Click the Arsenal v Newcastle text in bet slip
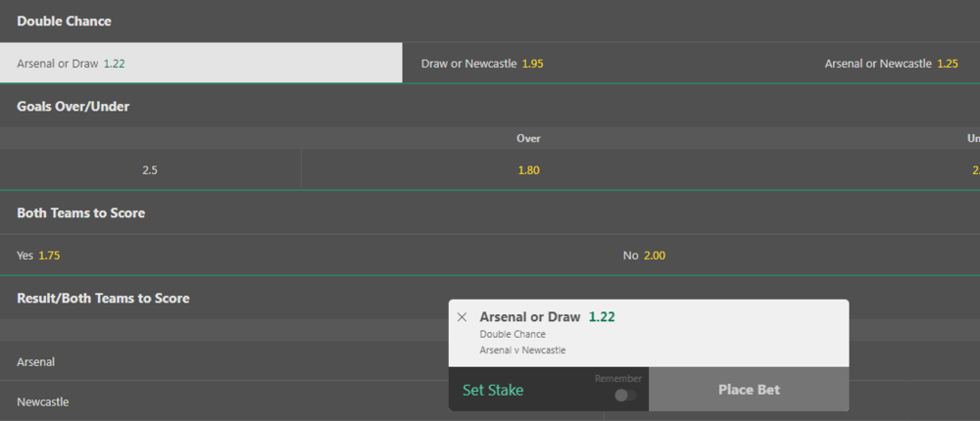This screenshot has height=421, width=980. (522, 350)
